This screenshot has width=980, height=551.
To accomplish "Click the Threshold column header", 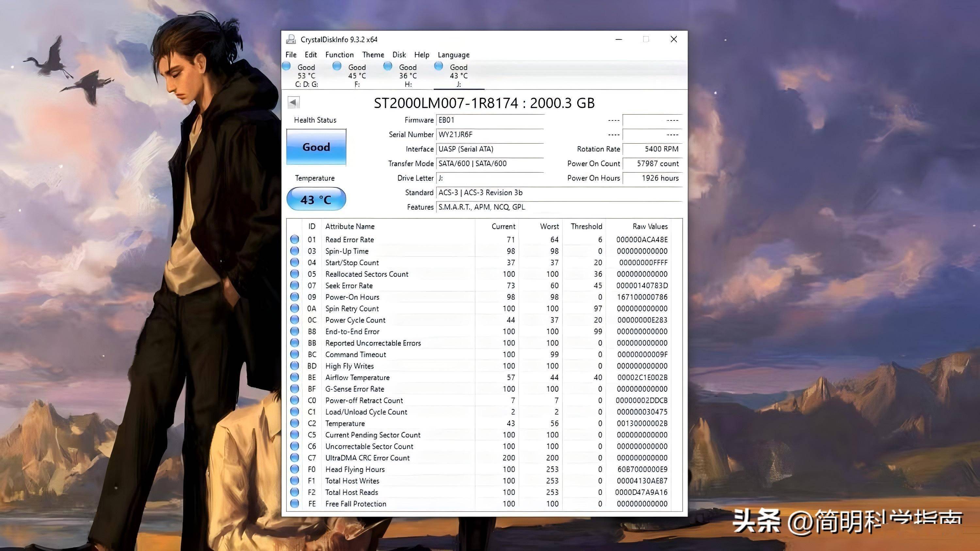I will (584, 226).
